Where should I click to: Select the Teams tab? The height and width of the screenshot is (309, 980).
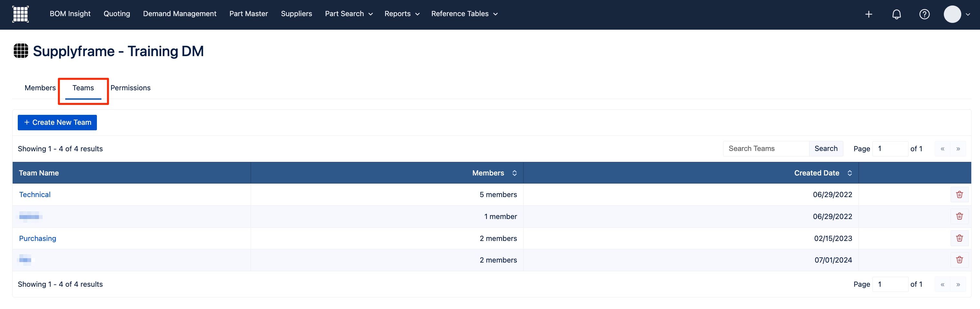(83, 88)
